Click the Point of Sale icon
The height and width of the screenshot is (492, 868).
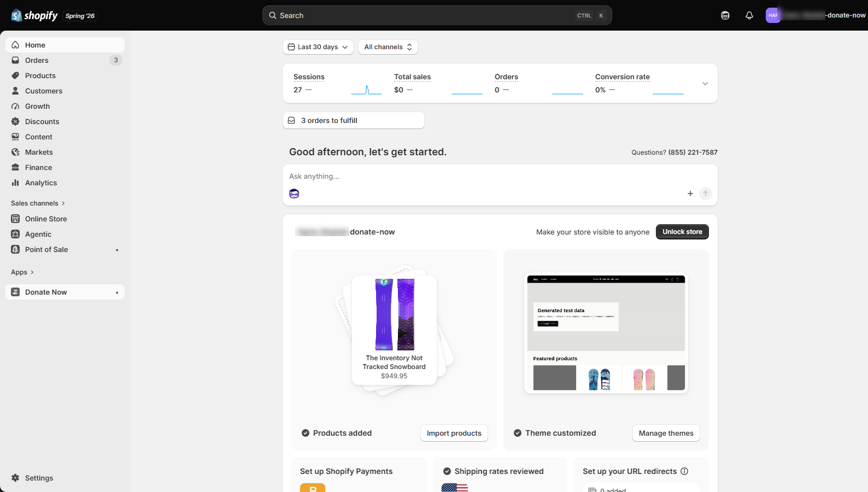click(x=15, y=249)
